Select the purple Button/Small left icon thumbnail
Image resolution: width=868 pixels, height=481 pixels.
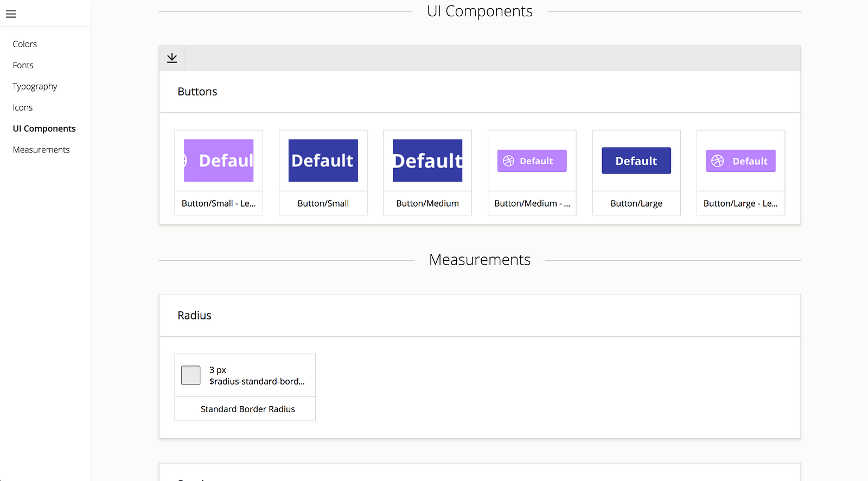[219, 161]
